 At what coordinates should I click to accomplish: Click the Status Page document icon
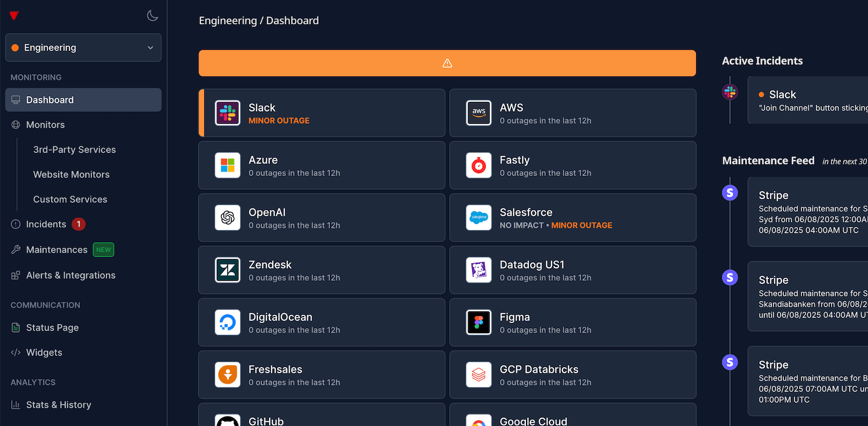pyautogui.click(x=16, y=328)
